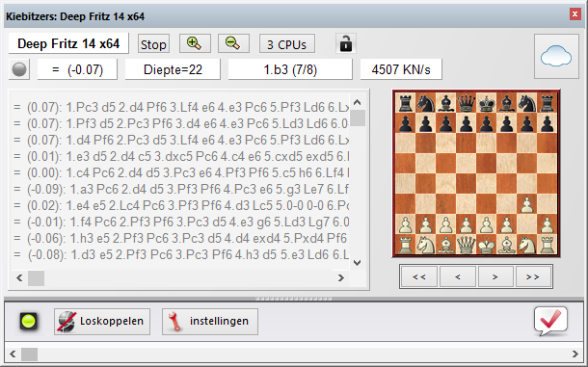Jump to end with >> button
Screen dimensions: 588x367
pos(533,276)
